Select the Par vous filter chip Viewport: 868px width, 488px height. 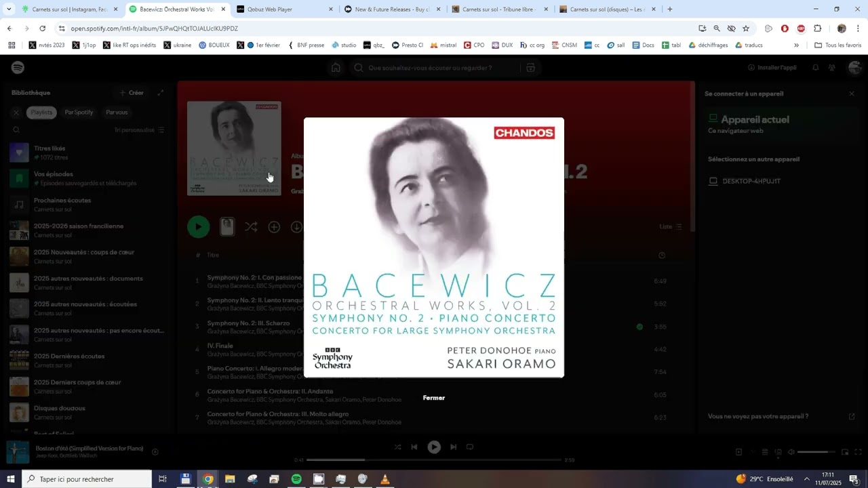[117, 113]
